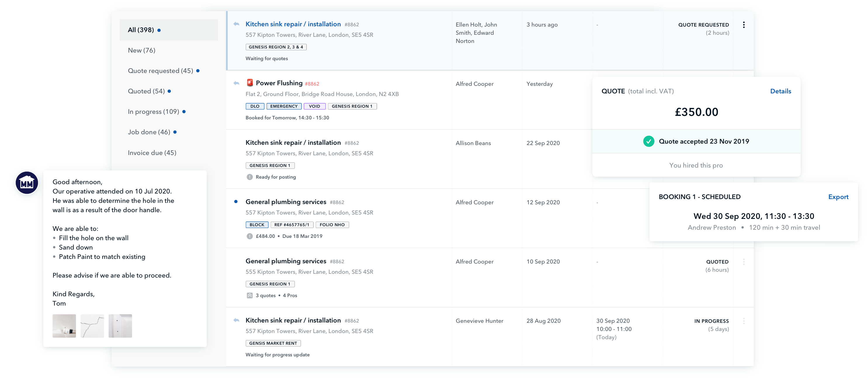868x380 pixels.
Task: Open the quote Details link
Action: [780, 91]
